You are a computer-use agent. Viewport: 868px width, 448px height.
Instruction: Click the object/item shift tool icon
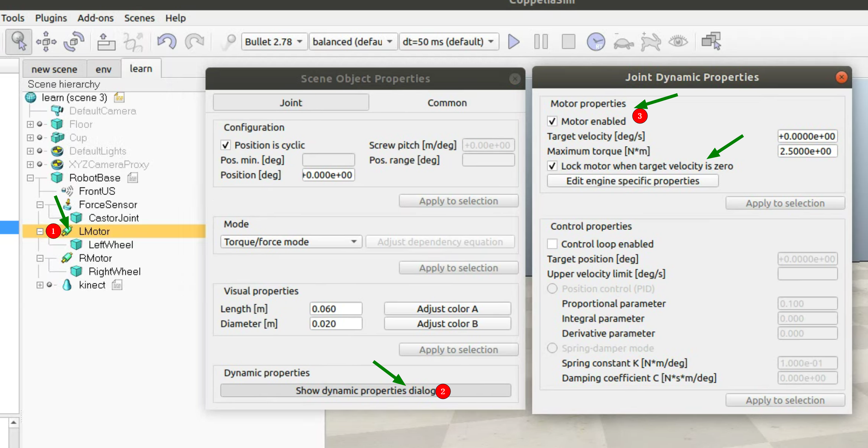46,41
